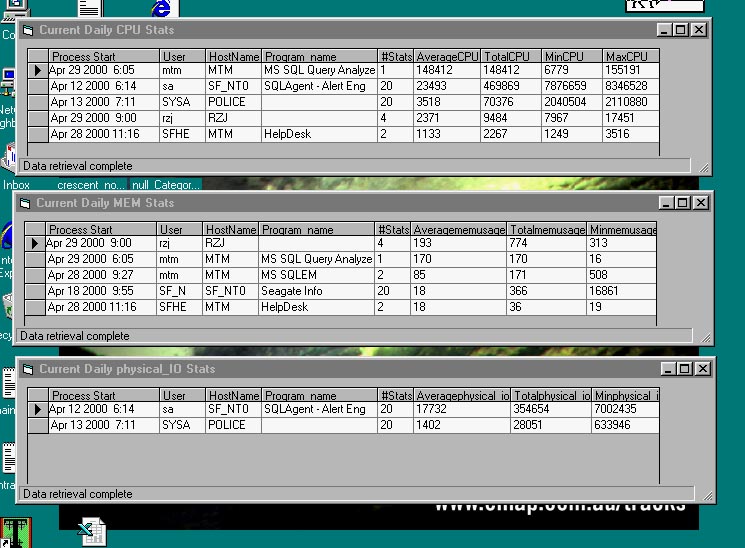This screenshot has width=745, height=548.
Task: Select 'HelpDesk' cell in CPU Stats
Action: 319,134
